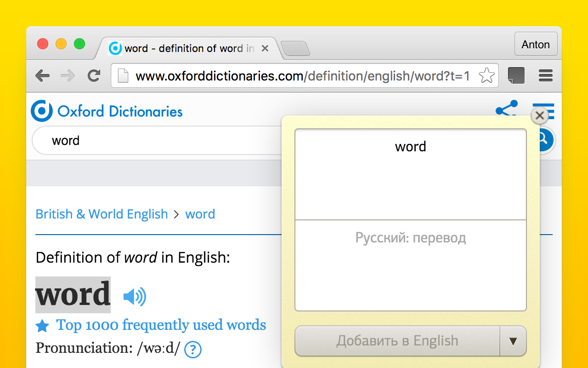Click the popup's word text field
This screenshot has height=368, width=588.
411,174
